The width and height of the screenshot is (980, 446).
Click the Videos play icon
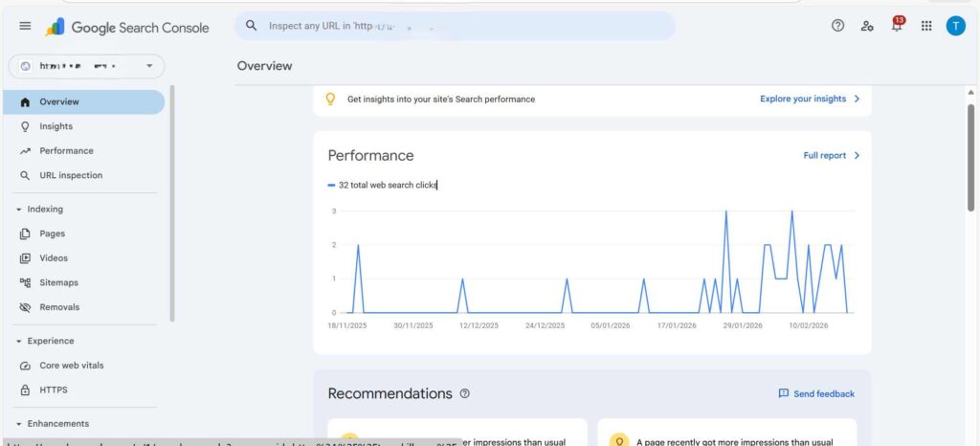(25, 258)
